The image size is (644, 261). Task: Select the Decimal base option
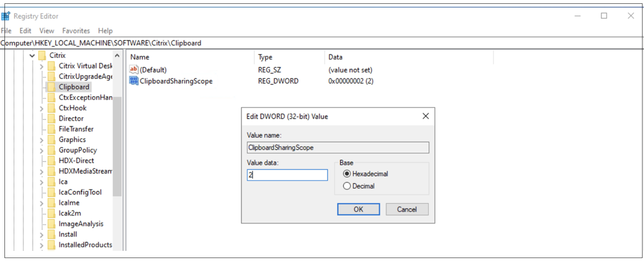click(x=347, y=186)
